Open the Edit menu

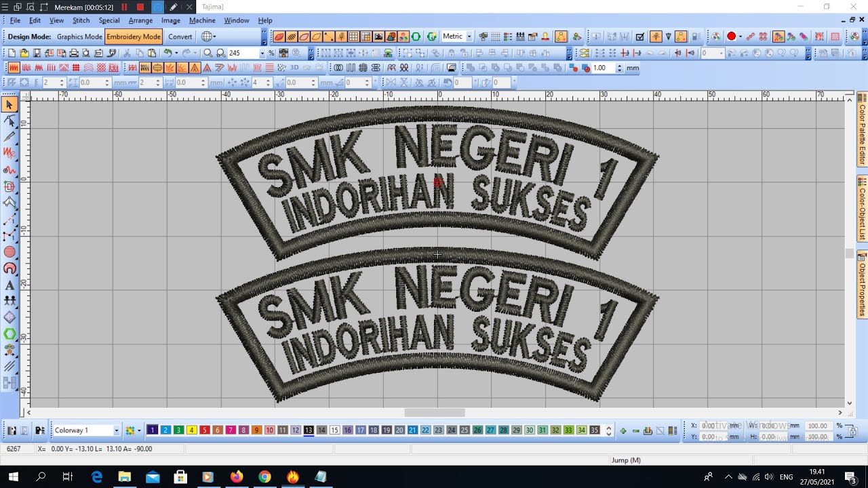click(x=35, y=20)
